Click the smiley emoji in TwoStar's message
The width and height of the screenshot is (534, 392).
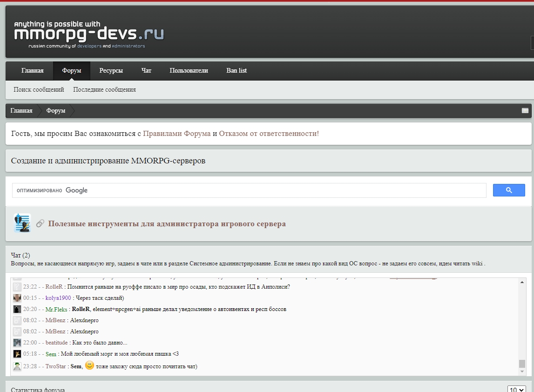click(90, 366)
